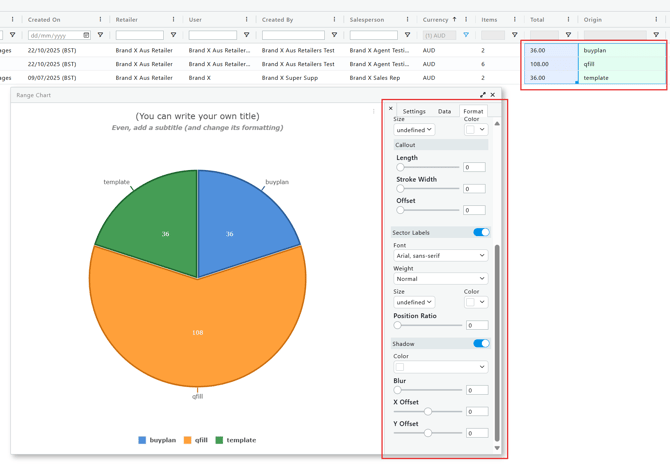Open the Shadow Color dropdown

point(440,367)
